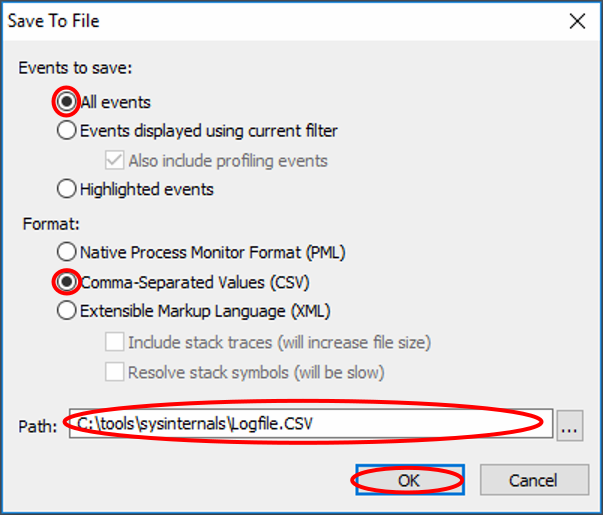Screen dimensions: 603x515
Task: Toggle Also include profiling events checkbox
Action: pyautogui.click(x=114, y=160)
